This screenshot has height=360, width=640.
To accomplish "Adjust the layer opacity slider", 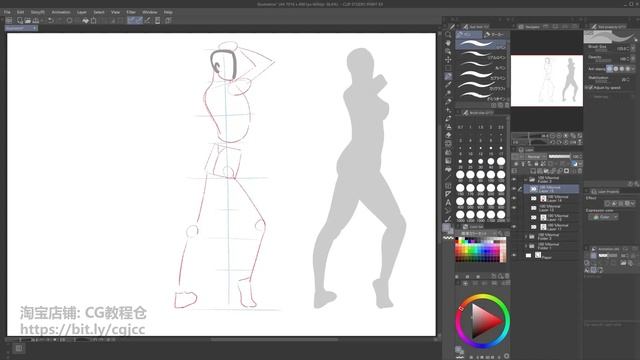I will [559, 156].
